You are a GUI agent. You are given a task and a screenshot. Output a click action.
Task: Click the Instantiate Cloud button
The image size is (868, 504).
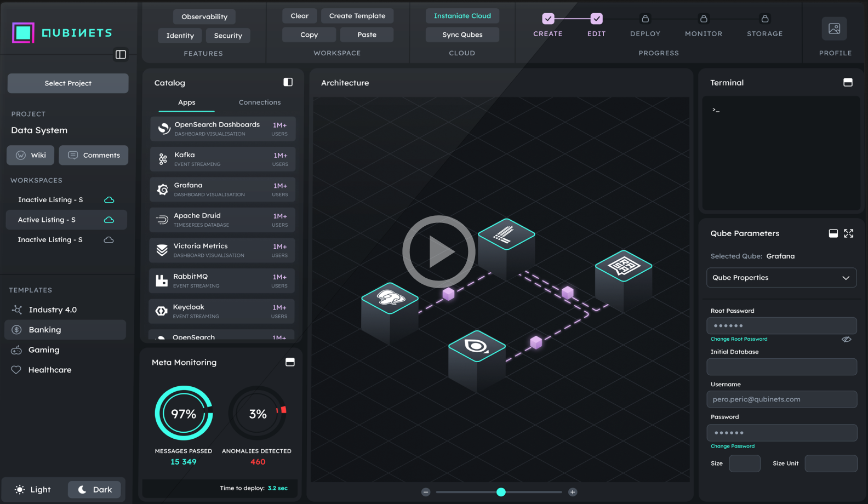[x=462, y=16]
